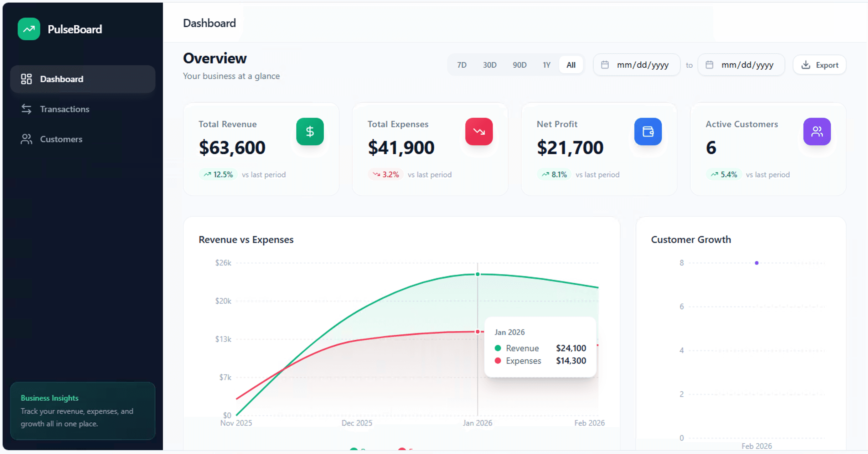Click the green dollar icon on Total Revenue card
868x454 pixels.
pyautogui.click(x=310, y=132)
